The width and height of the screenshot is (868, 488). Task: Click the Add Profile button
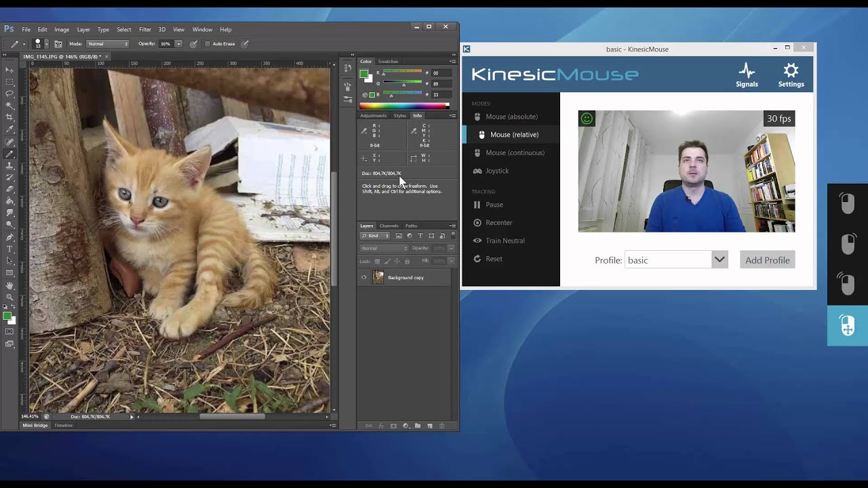tap(767, 260)
